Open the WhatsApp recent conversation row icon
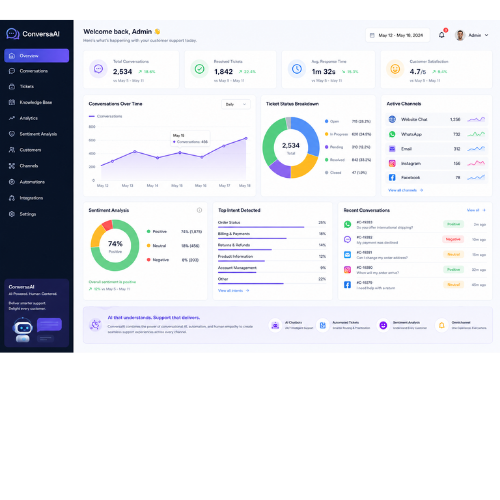This screenshot has width=500, height=500. 347,224
